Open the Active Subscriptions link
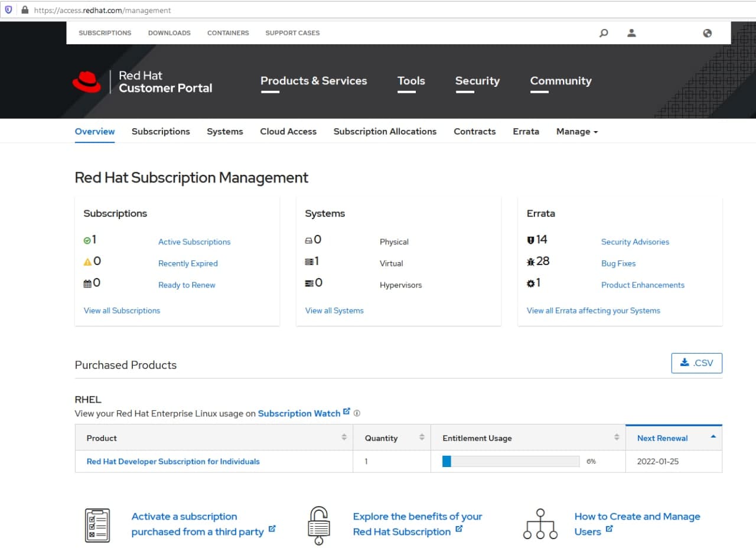 pyautogui.click(x=194, y=242)
